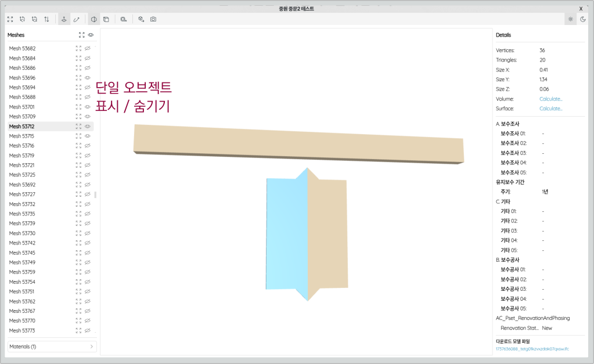Click the fit model to window toolbar icon

(10, 19)
